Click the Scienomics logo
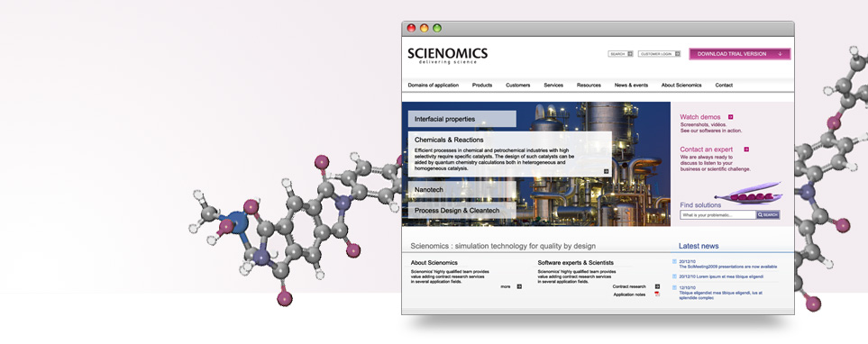This screenshot has height=344, width=868. pyautogui.click(x=447, y=55)
